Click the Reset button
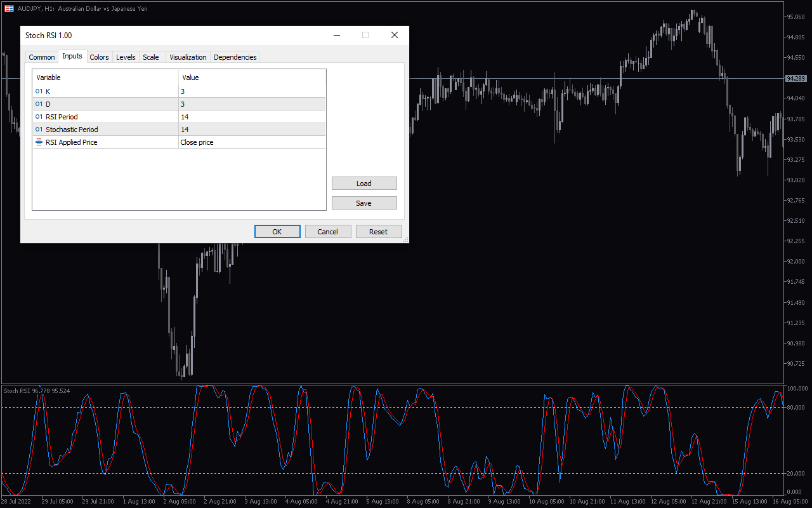The width and height of the screenshot is (812, 508). (379, 232)
